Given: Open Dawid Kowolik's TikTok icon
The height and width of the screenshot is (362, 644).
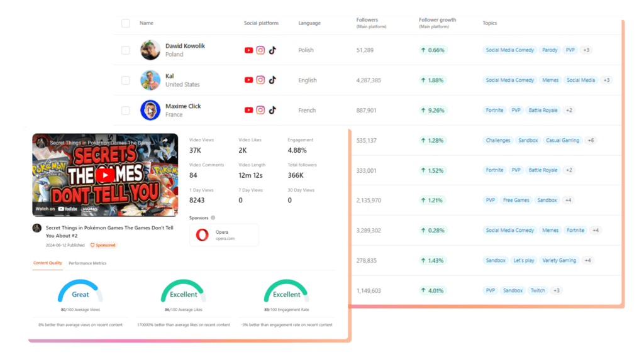Looking at the screenshot, I should point(272,50).
